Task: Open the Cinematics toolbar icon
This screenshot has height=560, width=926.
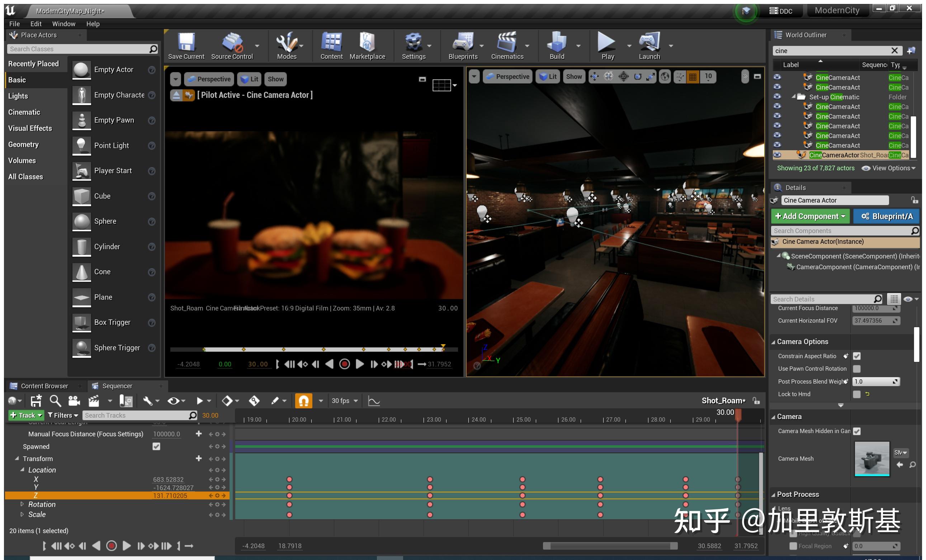Action: tap(507, 45)
